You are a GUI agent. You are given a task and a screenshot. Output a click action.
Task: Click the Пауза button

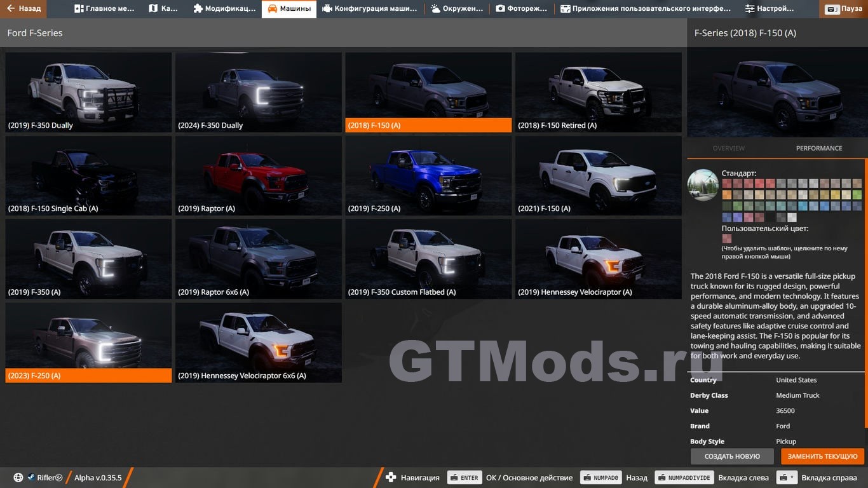[844, 9]
